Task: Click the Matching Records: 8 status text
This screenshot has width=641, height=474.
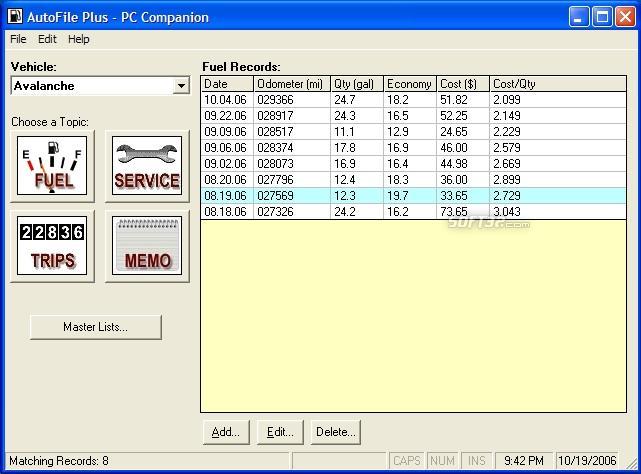Action: point(59,461)
